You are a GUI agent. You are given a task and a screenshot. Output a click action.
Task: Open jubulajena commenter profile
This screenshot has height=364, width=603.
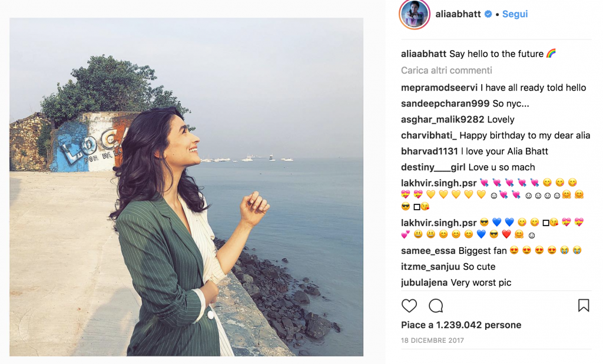click(424, 283)
